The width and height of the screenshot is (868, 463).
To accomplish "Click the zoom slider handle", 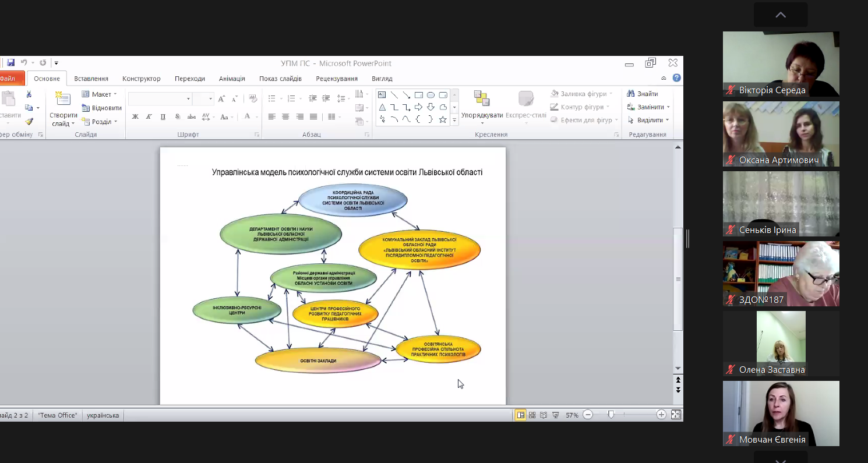I will [611, 415].
